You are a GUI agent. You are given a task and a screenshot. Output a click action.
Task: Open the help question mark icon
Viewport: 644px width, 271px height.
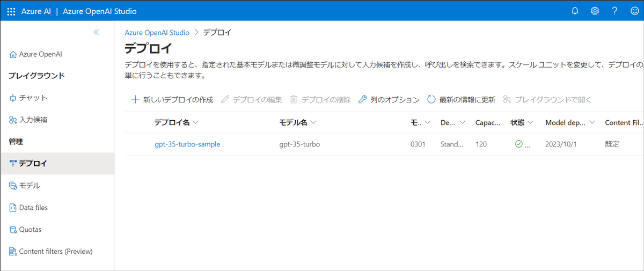tap(614, 11)
